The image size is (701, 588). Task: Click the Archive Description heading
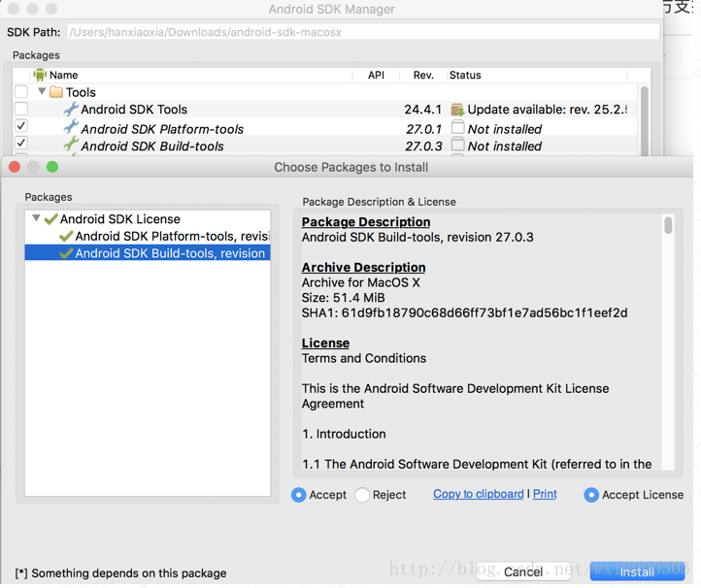point(363,267)
